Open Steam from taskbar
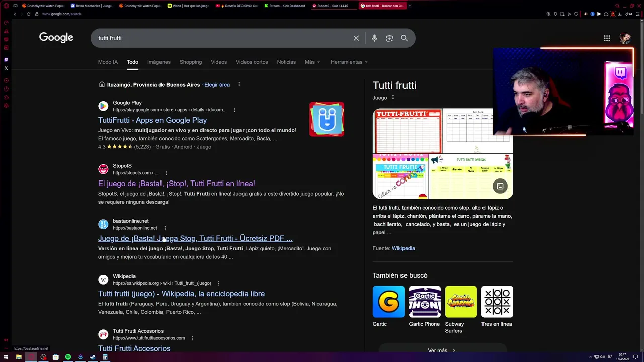Image resolution: width=644 pixels, height=362 pixels. click(93, 357)
